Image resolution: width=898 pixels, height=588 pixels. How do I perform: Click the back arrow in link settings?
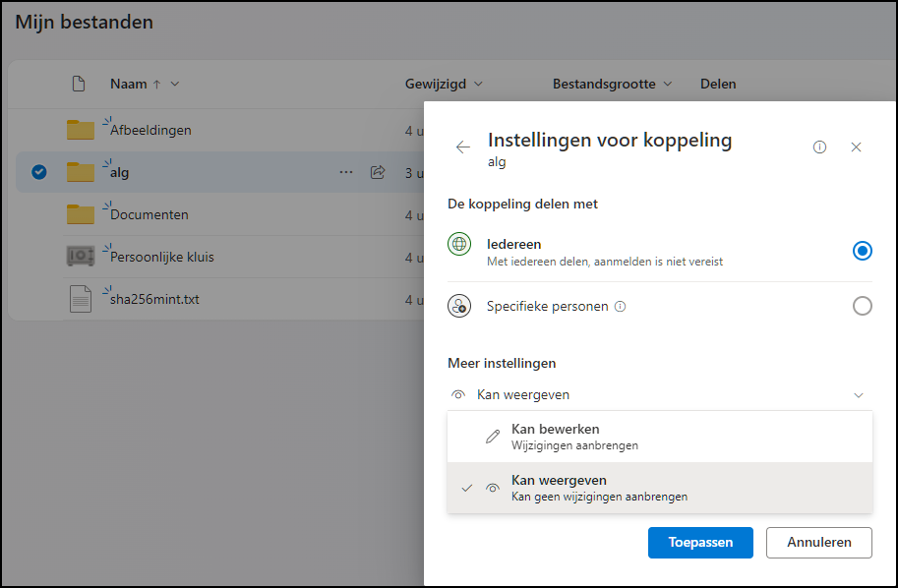[463, 147]
